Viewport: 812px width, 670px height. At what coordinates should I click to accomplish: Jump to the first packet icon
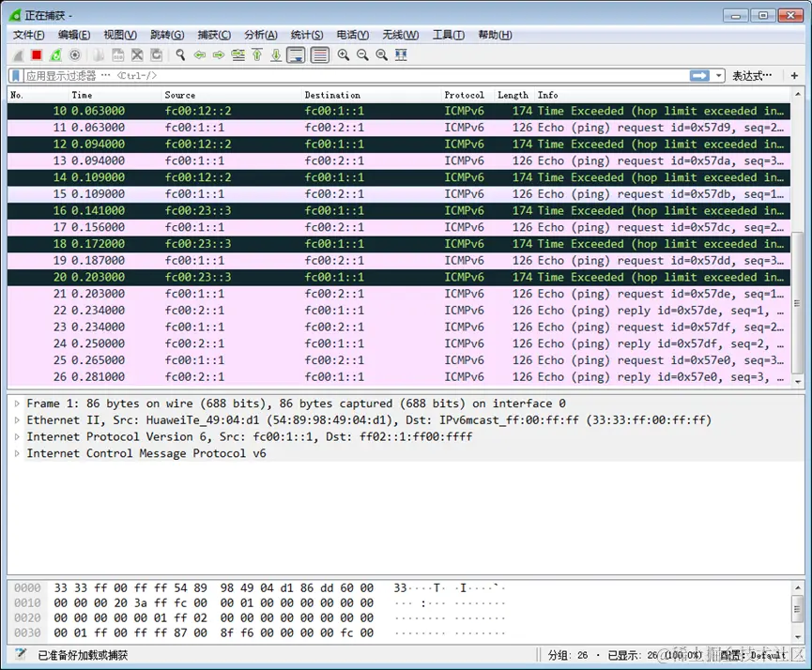[257, 54]
